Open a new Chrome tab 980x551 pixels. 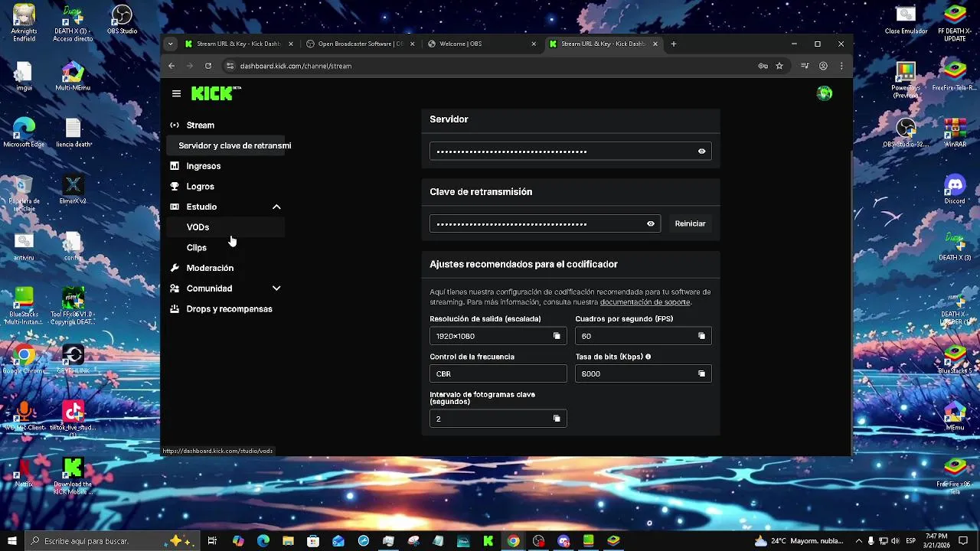coord(674,44)
